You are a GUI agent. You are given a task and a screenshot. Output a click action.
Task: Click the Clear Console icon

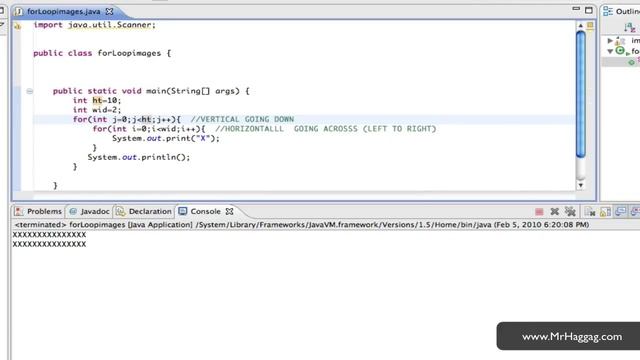pyautogui.click(x=589, y=211)
